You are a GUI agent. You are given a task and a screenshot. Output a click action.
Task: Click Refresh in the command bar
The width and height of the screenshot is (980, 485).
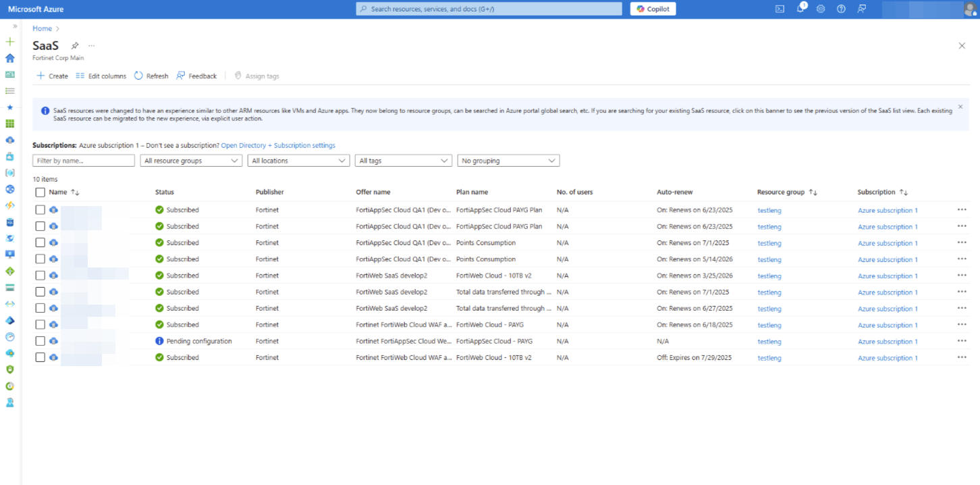[x=151, y=76]
